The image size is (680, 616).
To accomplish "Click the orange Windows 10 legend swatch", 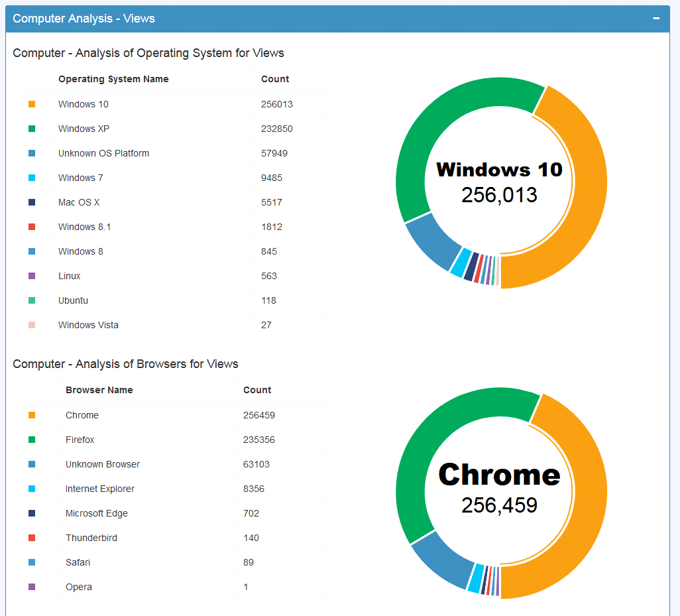I will coord(32,104).
